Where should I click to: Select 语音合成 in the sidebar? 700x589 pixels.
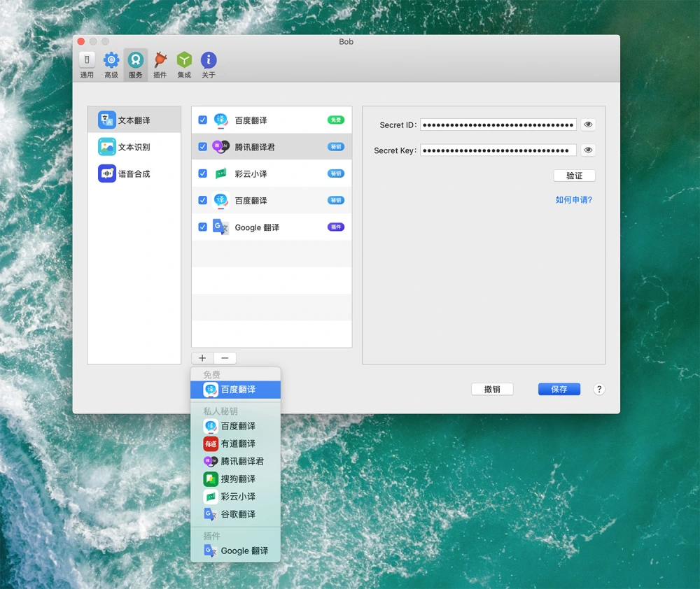coord(134,173)
